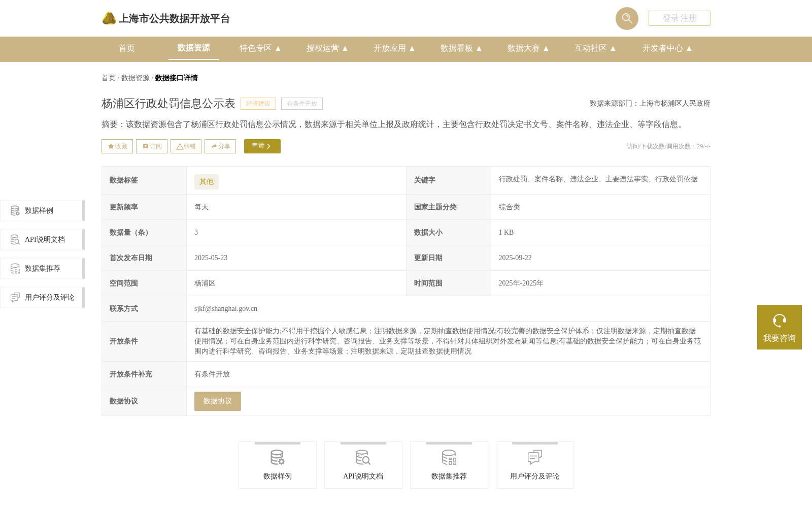Expand the 特色专区 menu

[x=260, y=48]
